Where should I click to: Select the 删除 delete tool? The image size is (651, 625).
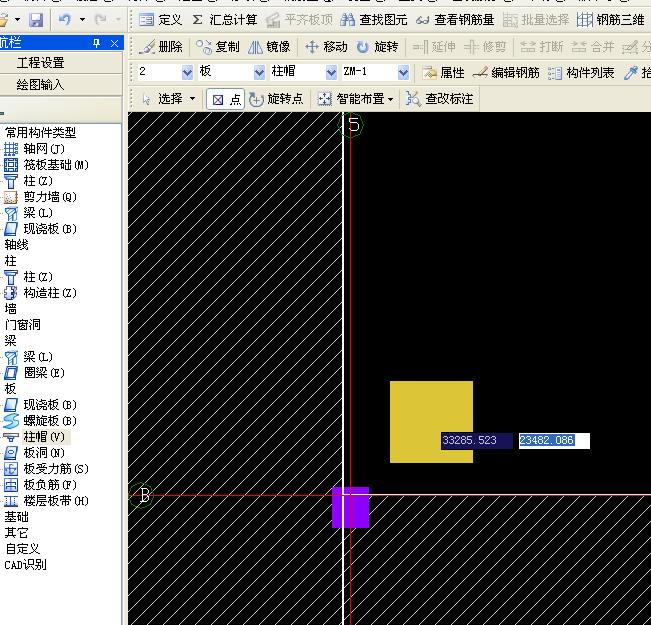point(161,47)
